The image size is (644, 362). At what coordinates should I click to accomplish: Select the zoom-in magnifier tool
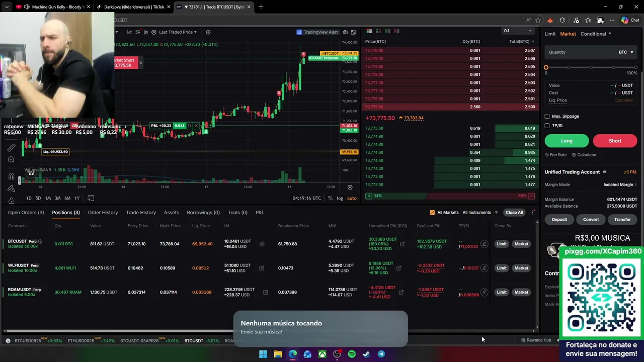tap(11, 160)
